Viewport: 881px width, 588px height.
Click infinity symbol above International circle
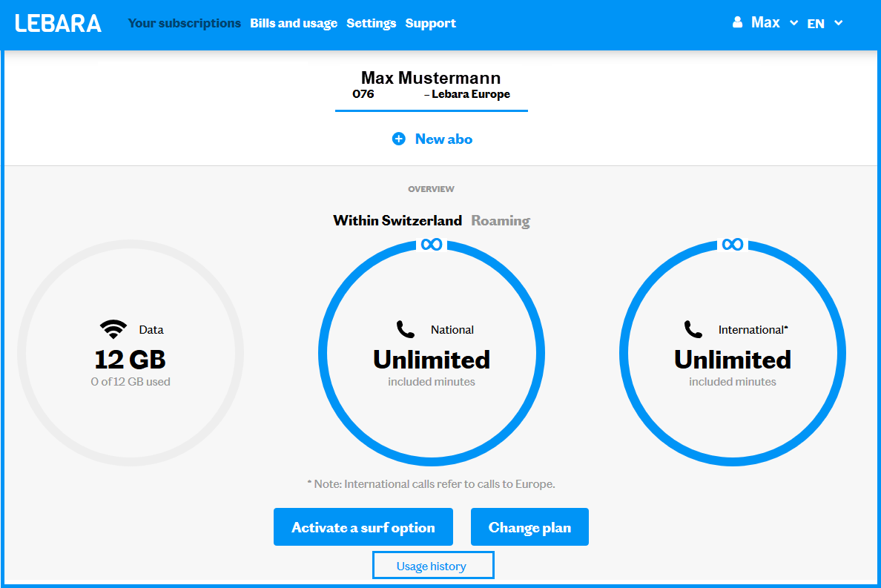tap(733, 244)
